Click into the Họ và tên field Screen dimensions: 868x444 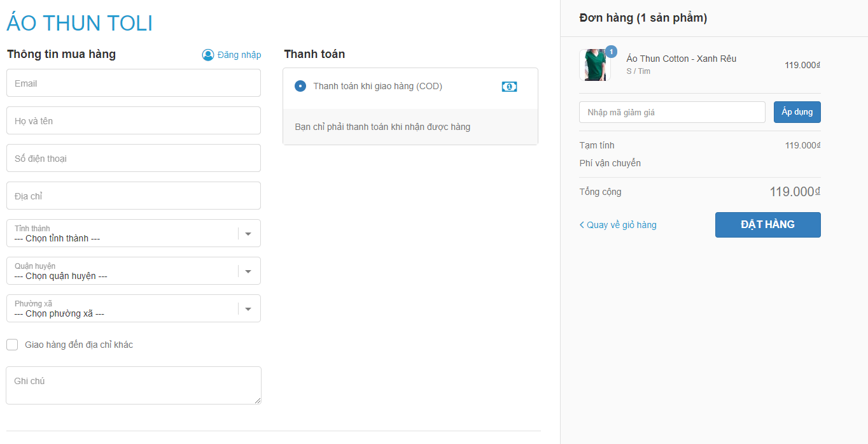pyautogui.click(x=134, y=121)
